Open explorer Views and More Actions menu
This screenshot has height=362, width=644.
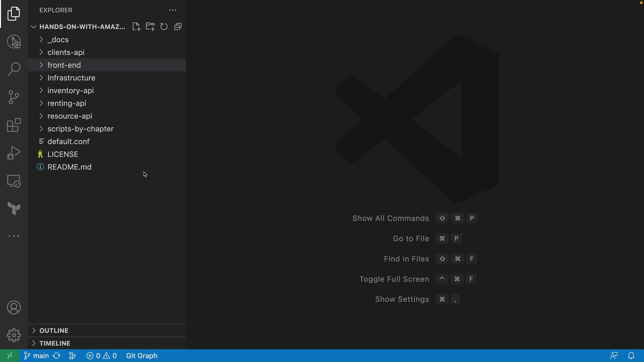(173, 10)
